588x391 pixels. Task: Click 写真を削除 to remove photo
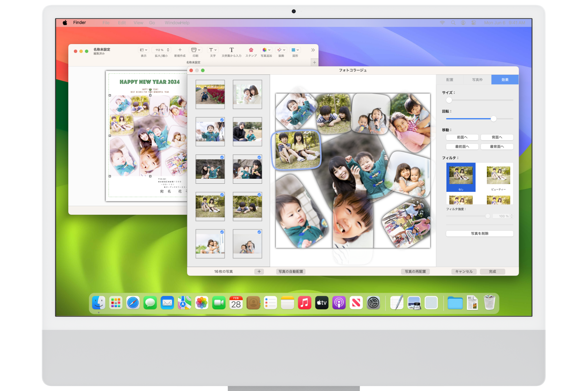(479, 233)
